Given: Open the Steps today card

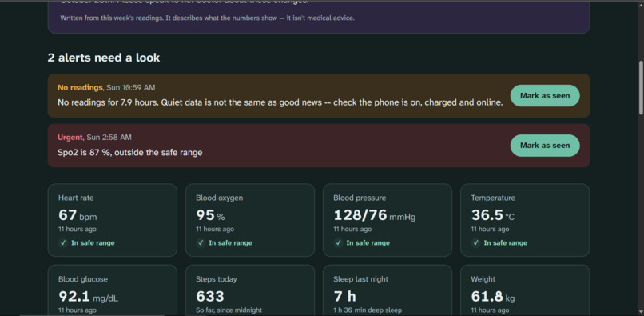Looking at the screenshot, I should coord(250,290).
